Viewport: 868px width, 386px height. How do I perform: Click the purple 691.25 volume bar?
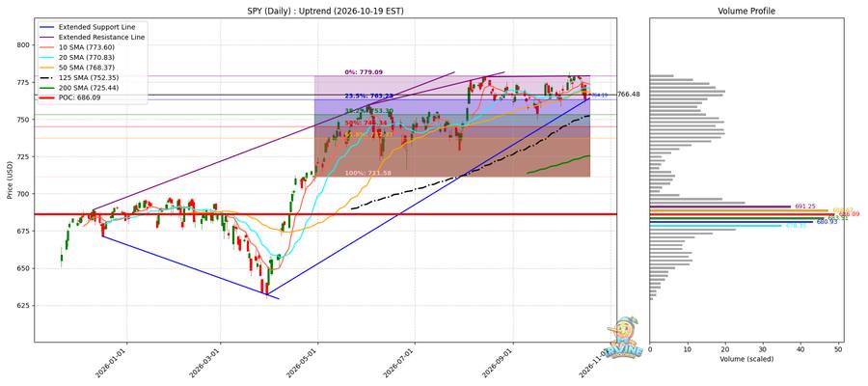click(720, 207)
